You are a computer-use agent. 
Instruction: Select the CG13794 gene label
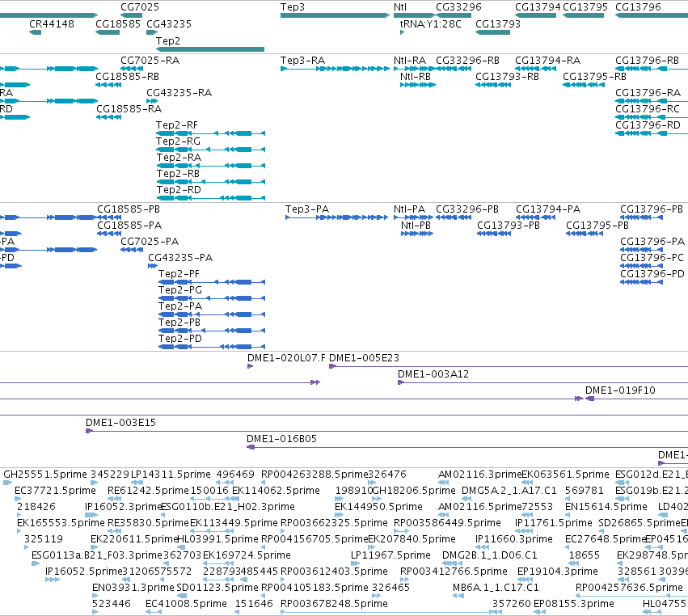pyautogui.click(x=538, y=7)
